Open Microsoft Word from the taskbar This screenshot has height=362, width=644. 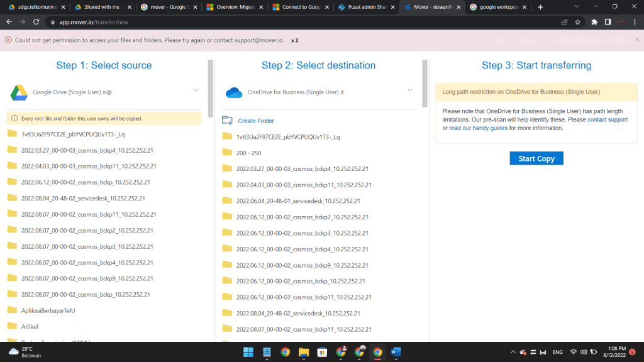[x=396, y=352]
